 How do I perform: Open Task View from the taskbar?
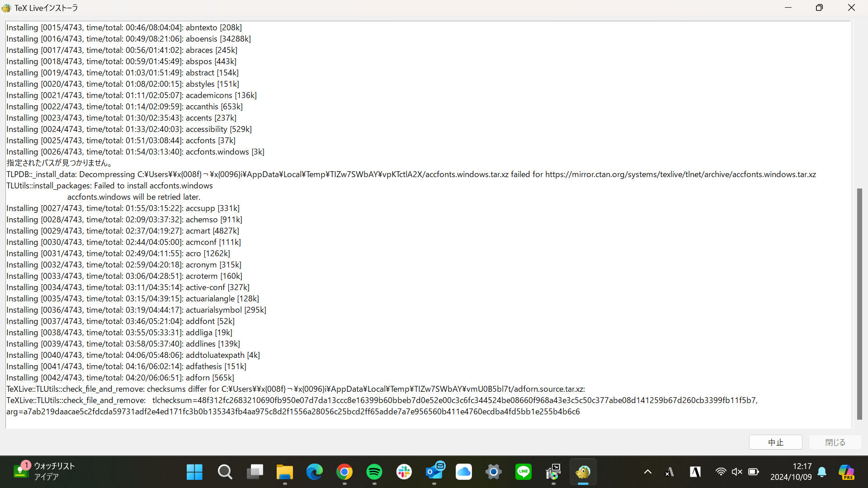[255, 472]
